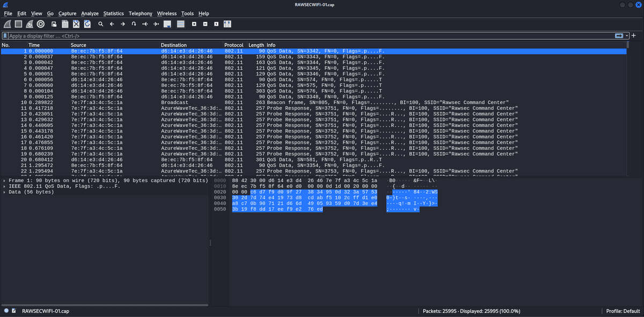Click RAWSECWIFI-01.cap file name in status bar
Viewport: 644px width, 317px height.
point(46,311)
